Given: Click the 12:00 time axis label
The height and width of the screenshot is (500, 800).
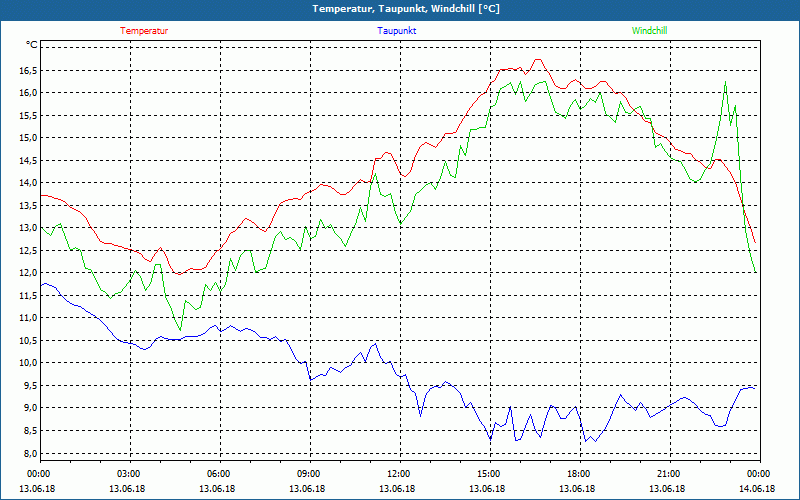Looking at the screenshot, I should tap(400, 473).
